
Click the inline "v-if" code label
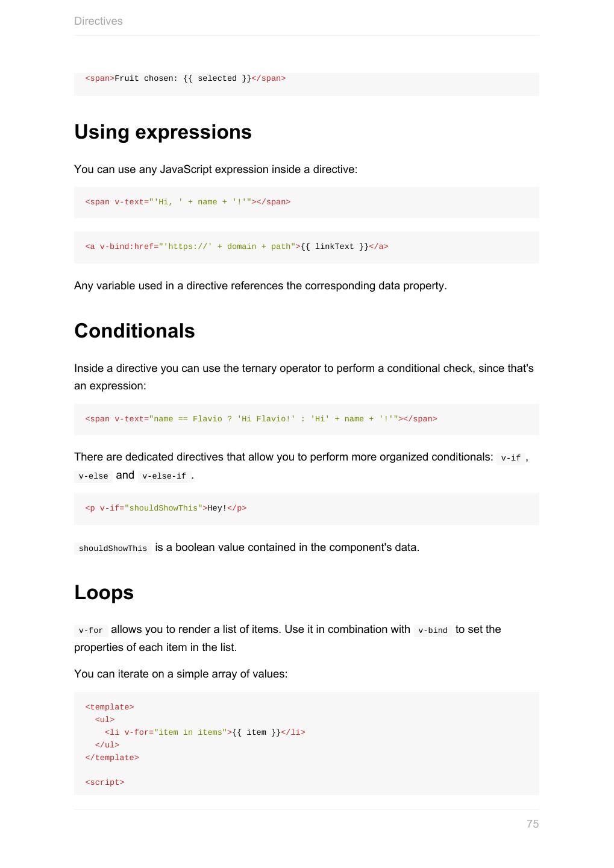[x=510, y=458]
